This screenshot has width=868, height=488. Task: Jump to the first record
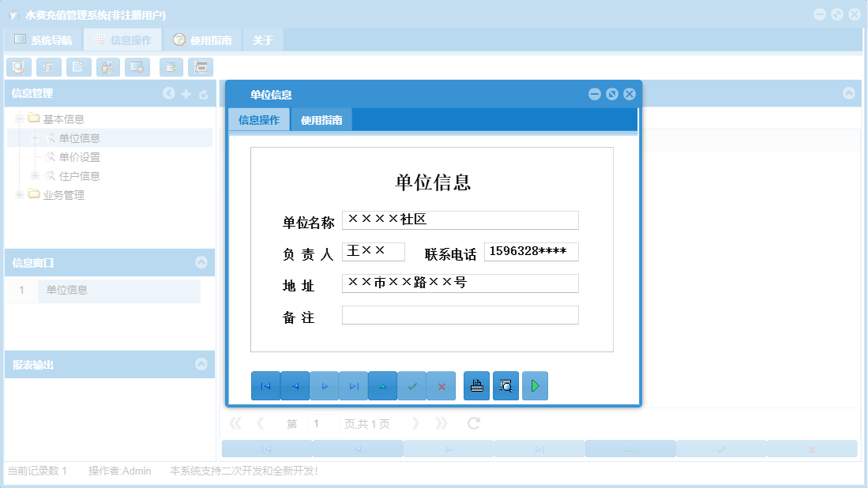point(266,385)
